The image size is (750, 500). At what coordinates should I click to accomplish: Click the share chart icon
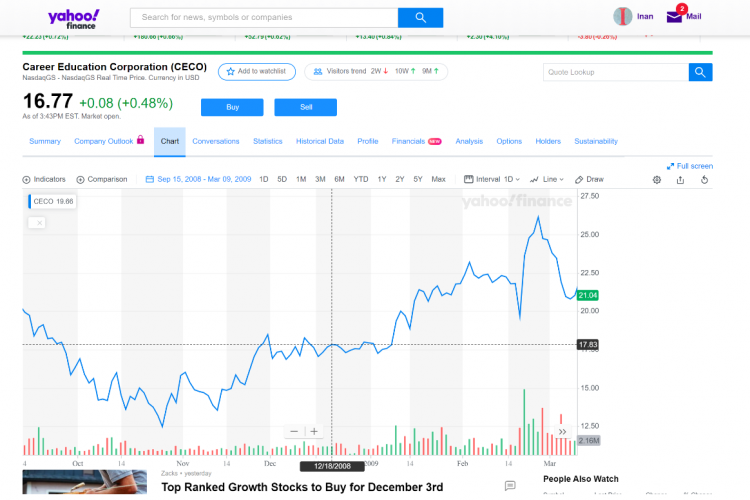coord(681,180)
